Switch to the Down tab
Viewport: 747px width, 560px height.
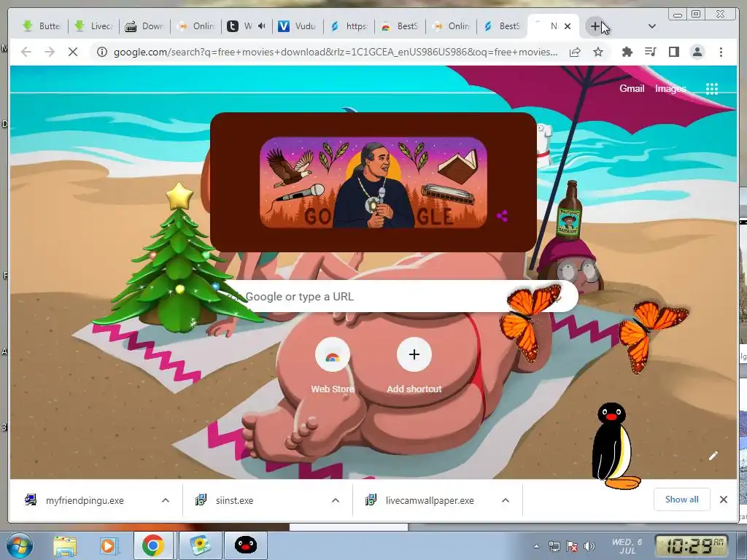pos(145,26)
